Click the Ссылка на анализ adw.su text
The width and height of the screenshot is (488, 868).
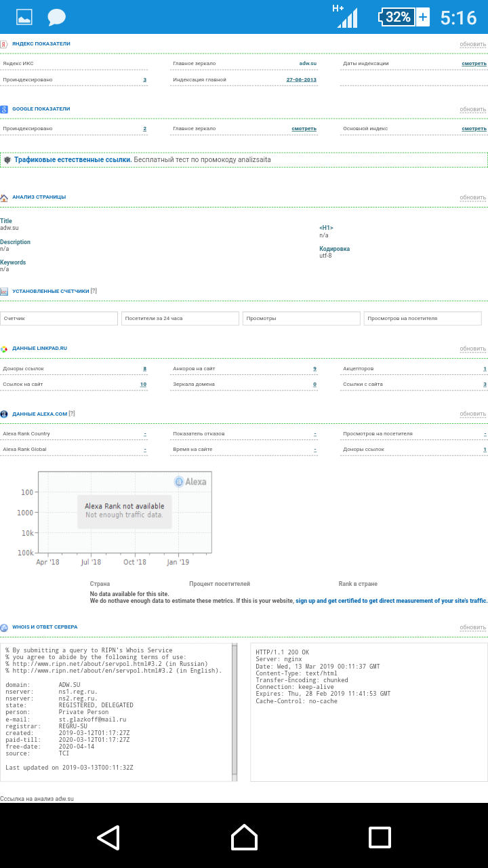(37, 799)
